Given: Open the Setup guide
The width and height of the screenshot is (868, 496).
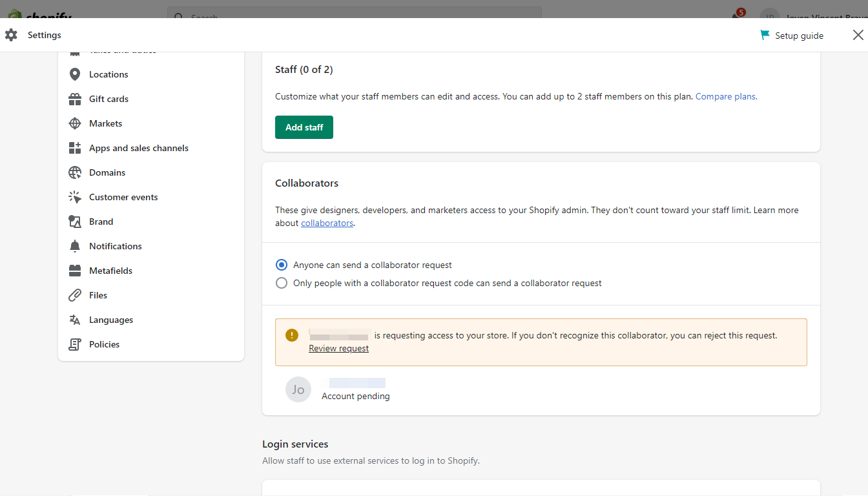Looking at the screenshot, I should (x=791, y=35).
